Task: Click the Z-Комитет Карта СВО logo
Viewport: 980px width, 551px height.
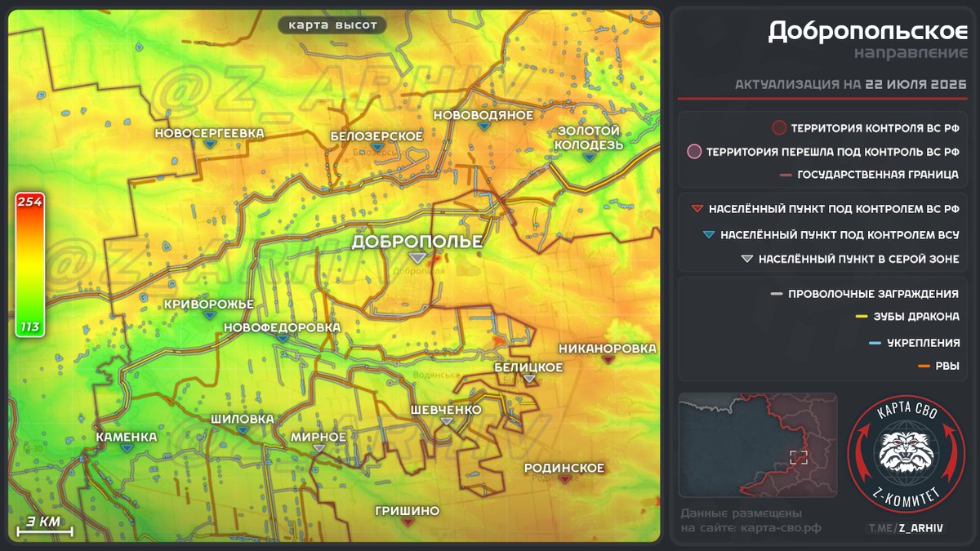Action: (x=907, y=455)
